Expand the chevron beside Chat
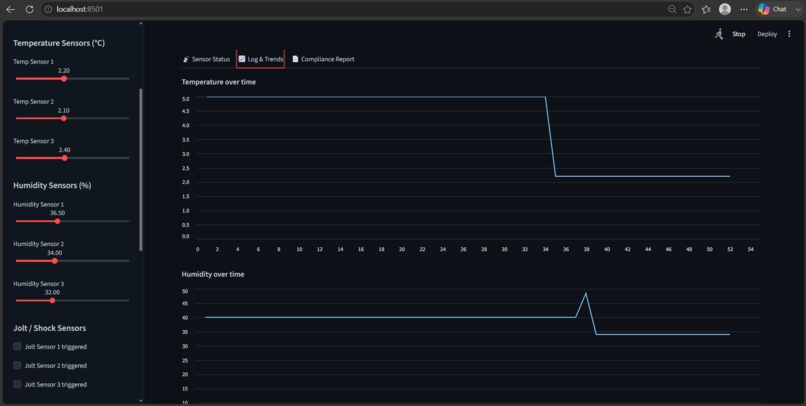806x406 pixels. click(798, 9)
